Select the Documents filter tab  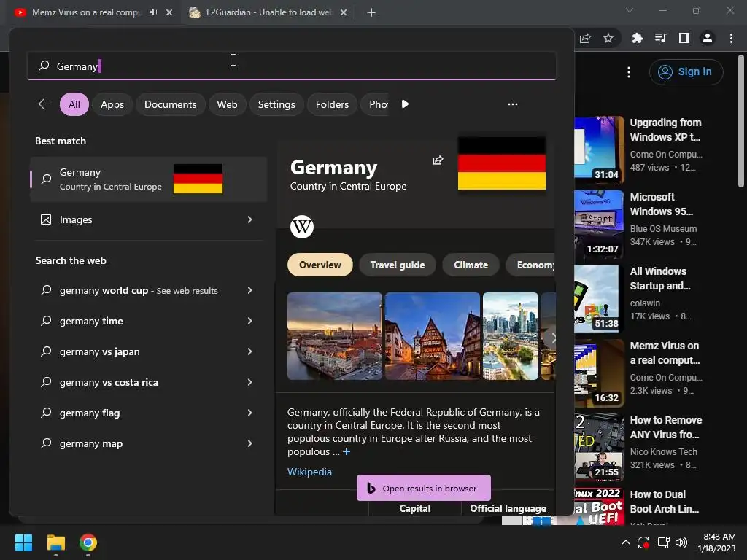click(x=171, y=104)
